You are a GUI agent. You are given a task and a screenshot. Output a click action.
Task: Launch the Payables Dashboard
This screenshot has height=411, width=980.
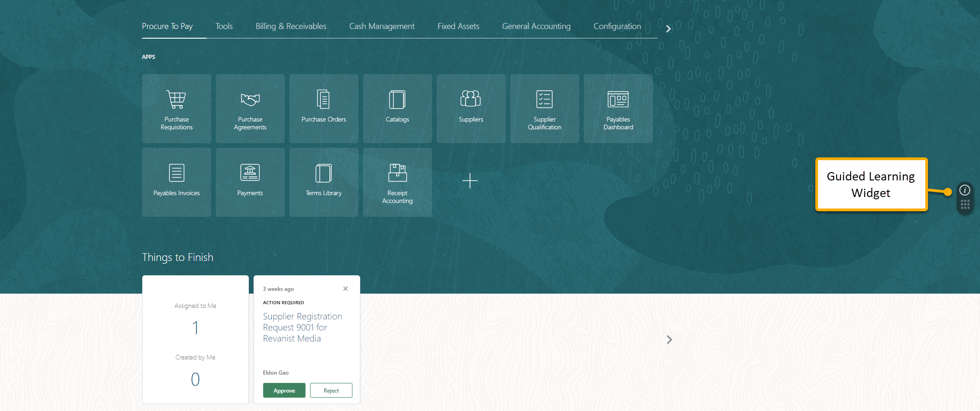618,109
